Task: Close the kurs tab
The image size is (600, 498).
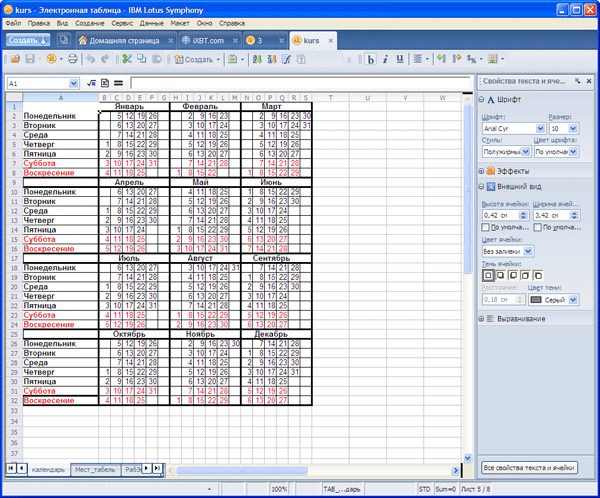Action: tap(331, 41)
